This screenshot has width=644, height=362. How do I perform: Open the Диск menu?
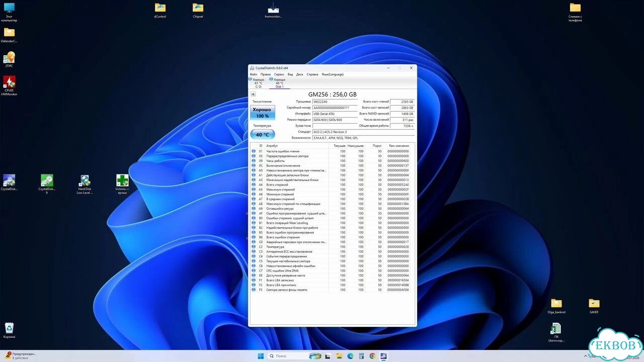pyautogui.click(x=300, y=74)
